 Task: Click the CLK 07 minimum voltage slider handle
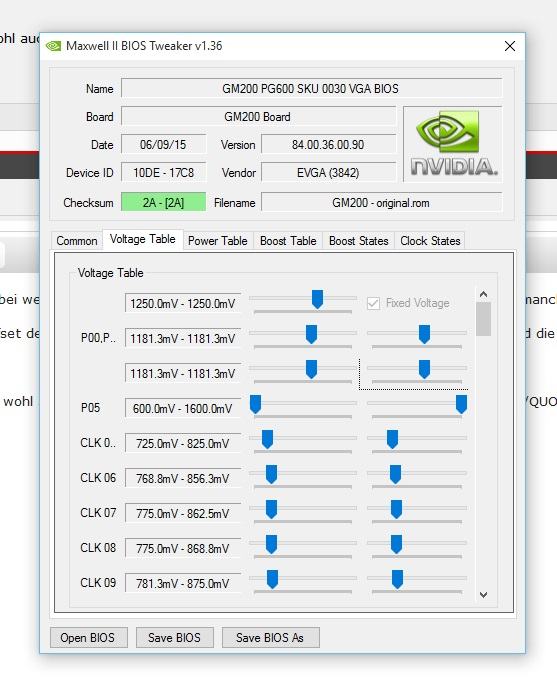[x=271, y=509]
